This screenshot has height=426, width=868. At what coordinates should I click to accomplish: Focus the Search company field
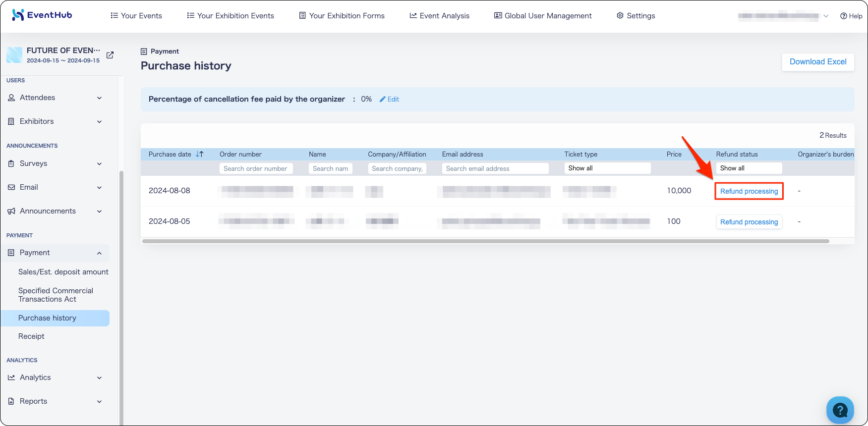click(397, 168)
